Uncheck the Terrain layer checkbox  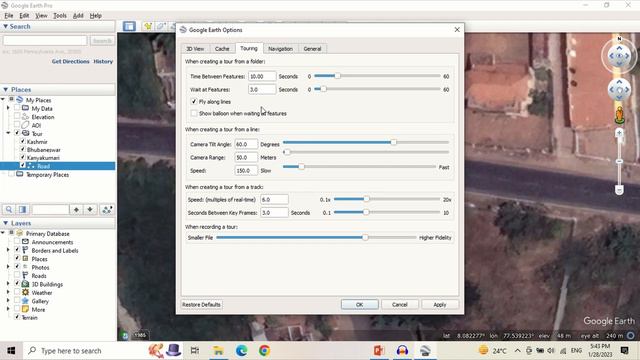click(x=17, y=317)
